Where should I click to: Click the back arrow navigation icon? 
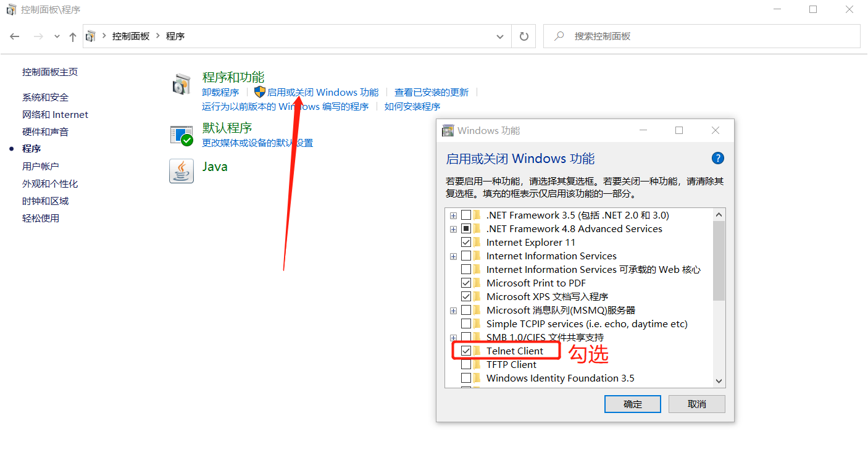click(15, 36)
